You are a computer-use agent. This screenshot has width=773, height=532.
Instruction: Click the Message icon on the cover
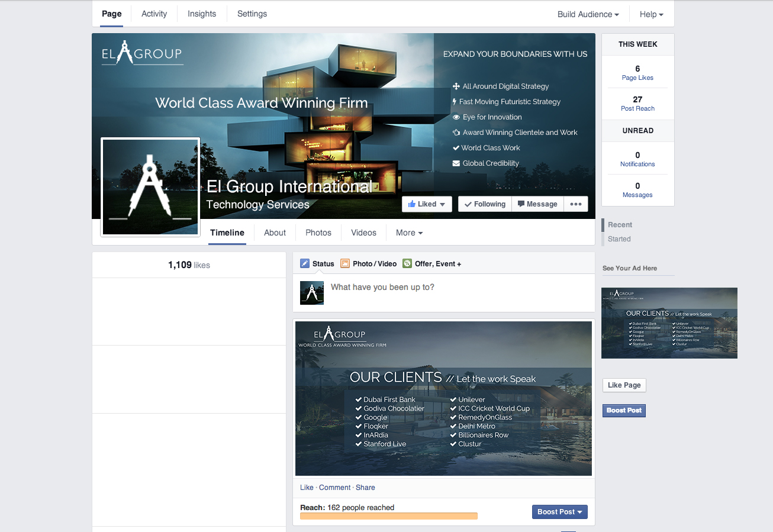523,204
